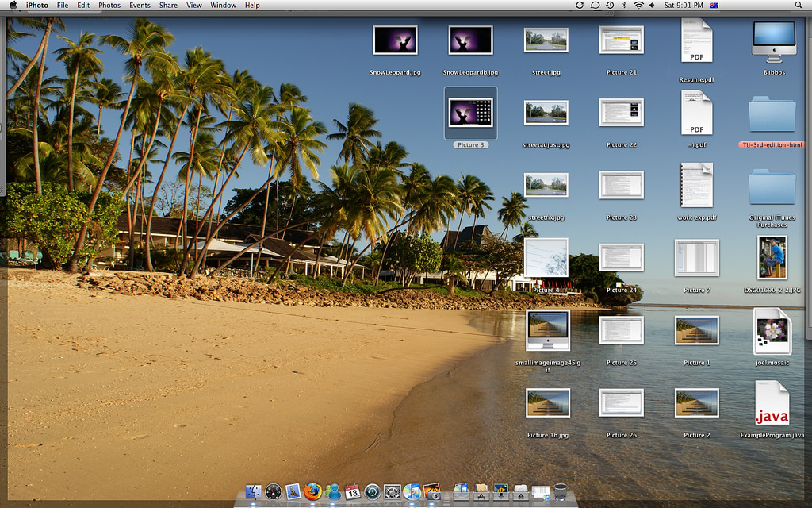Open the Dashboard dock icon
812x508 pixels.
[274, 492]
